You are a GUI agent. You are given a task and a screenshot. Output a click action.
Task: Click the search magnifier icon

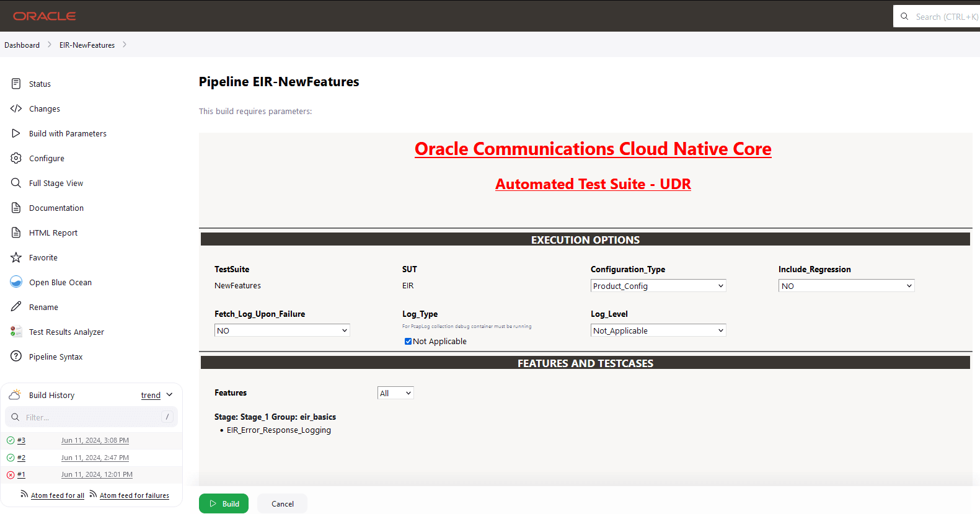904,17
